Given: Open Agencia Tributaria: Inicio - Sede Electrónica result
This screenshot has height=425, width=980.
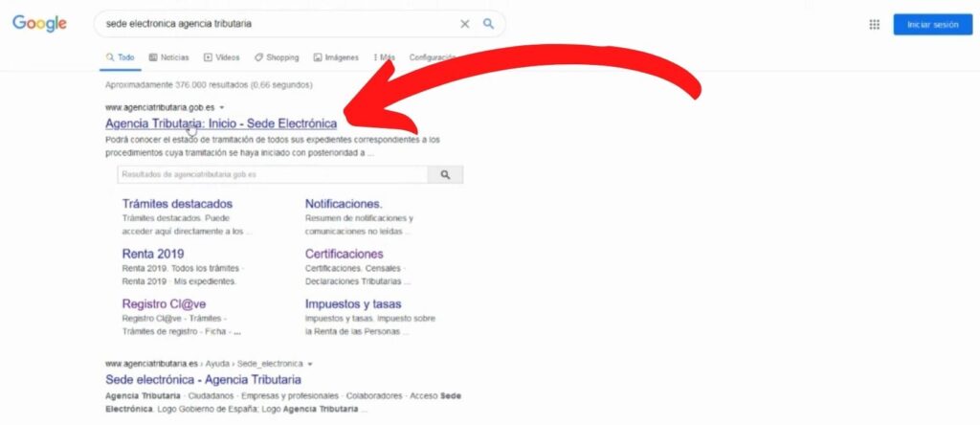Looking at the screenshot, I should point(221,123).
